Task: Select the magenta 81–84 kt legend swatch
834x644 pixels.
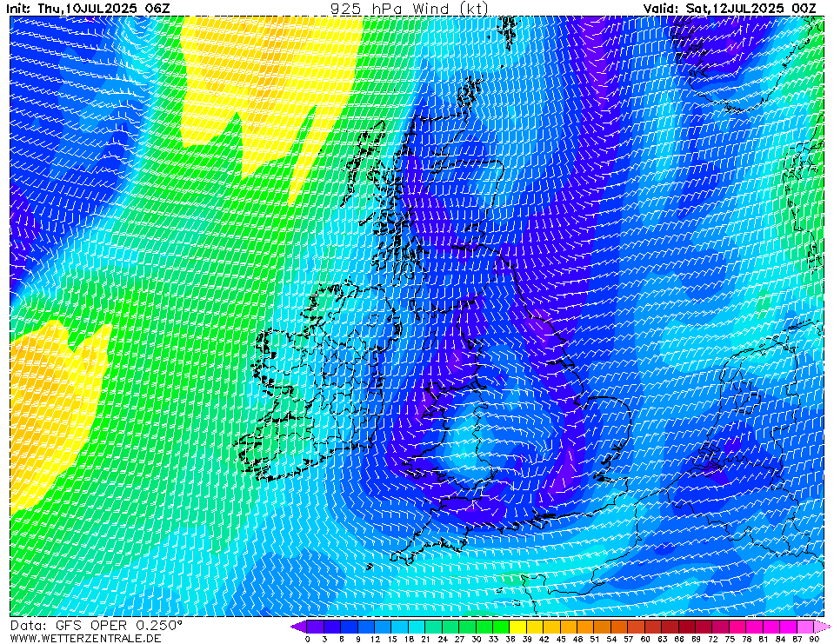Action: click(x=771, y=627)
